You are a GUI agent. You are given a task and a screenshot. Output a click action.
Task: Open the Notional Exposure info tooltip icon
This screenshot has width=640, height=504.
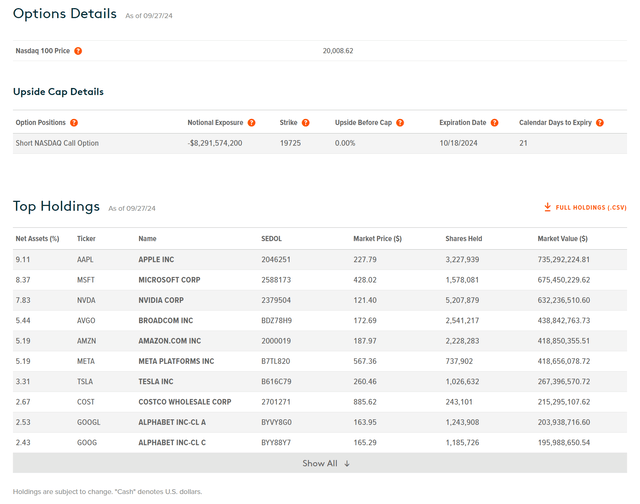point(251,123)
